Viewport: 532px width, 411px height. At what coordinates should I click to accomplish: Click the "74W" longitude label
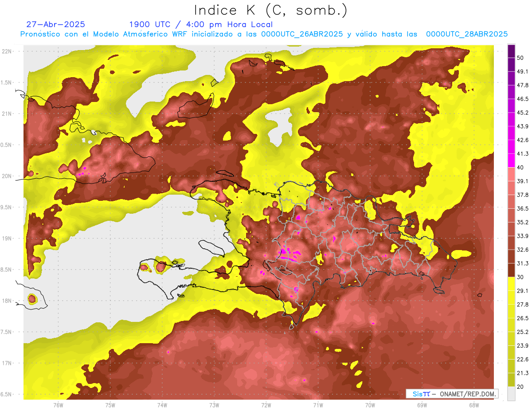click(162, 405)
